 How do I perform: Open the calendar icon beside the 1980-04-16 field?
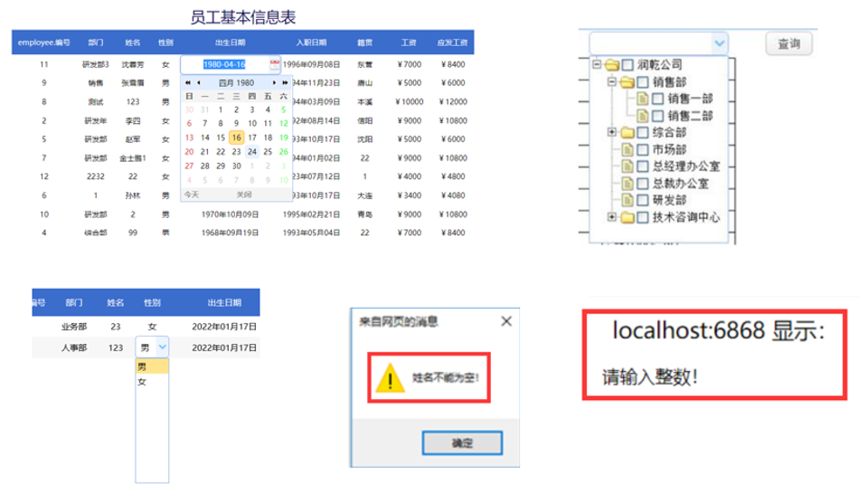click(x=275, y=64)
